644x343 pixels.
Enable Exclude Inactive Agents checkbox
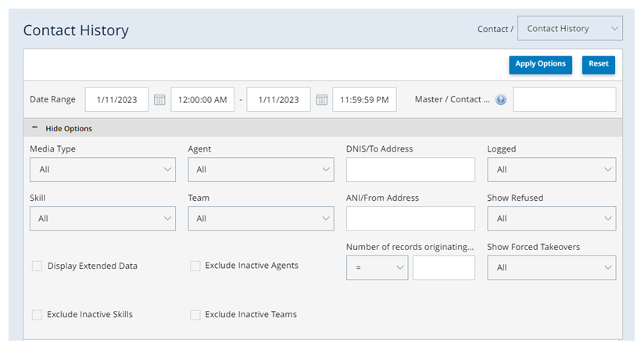tap(195, 266)
